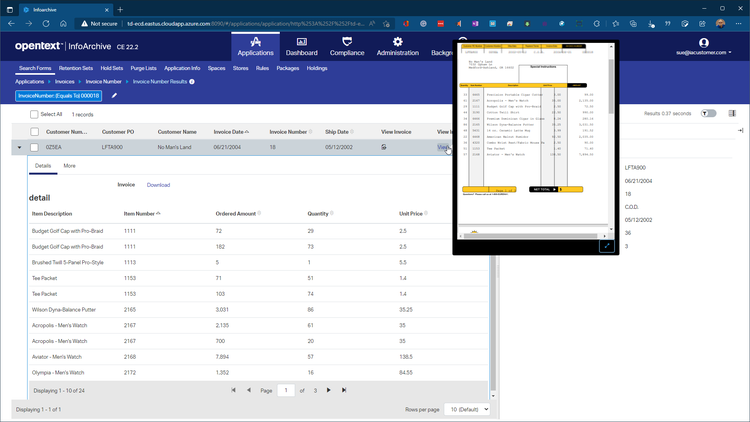750x422 pixels.
Task: Sort by Ship Date column
Action: [340, 132]
